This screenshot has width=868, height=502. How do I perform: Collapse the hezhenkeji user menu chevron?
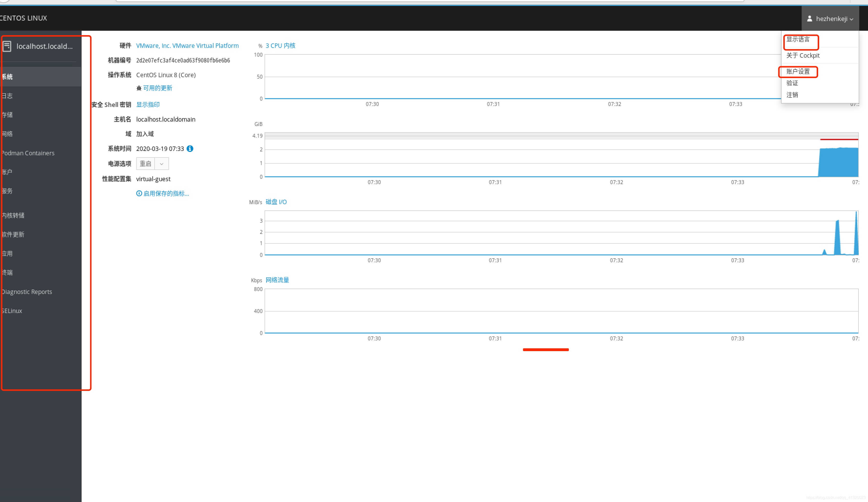851,19
